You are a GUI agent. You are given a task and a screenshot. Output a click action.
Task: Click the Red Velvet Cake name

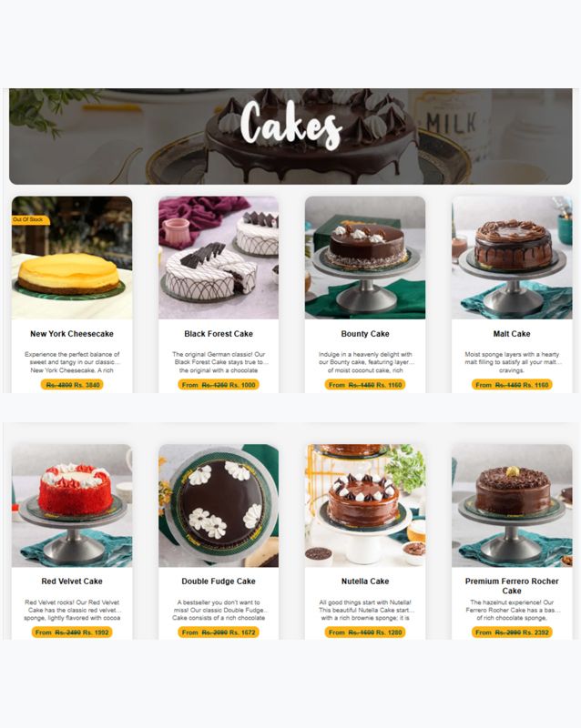pos(72,581)
